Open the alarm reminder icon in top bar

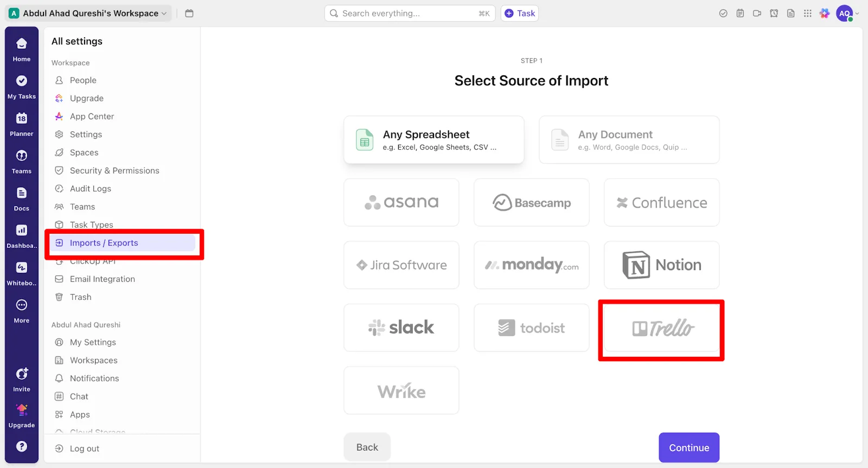click(774, 13)
